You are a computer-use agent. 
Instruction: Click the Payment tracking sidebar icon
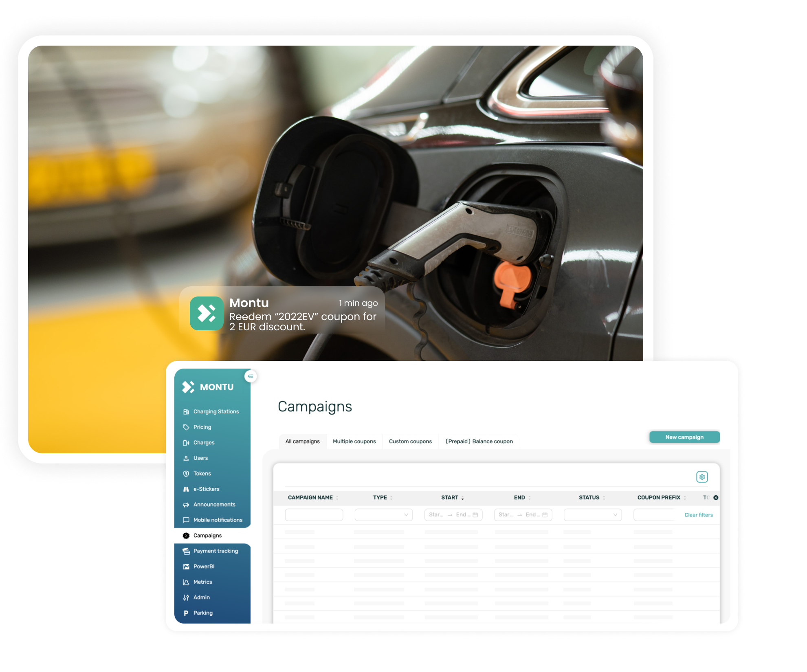pyautogui.click(x=186, y=551)
